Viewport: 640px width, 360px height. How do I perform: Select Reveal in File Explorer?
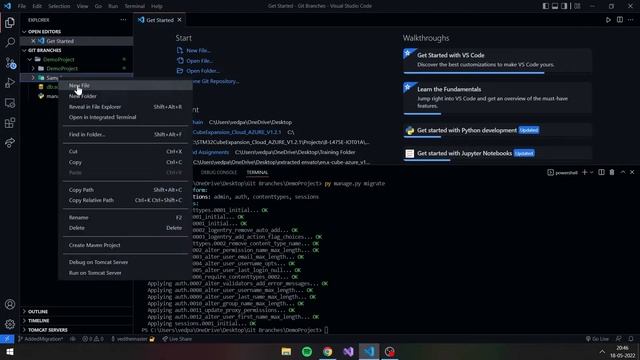pos(125,107)
